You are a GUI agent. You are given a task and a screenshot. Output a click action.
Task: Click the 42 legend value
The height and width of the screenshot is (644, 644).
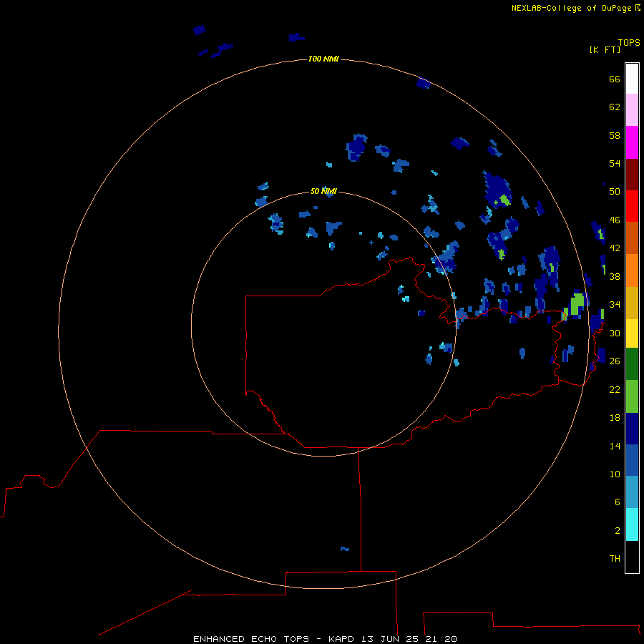(x=615, y=248)
